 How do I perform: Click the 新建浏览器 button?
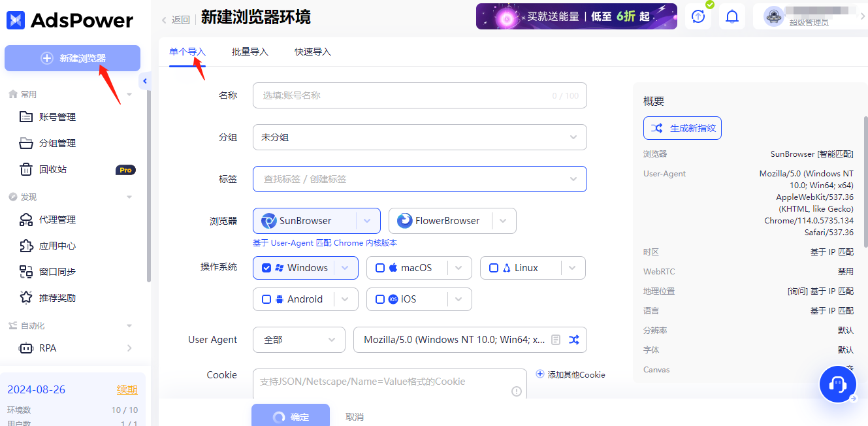click(x=72, y=58)
